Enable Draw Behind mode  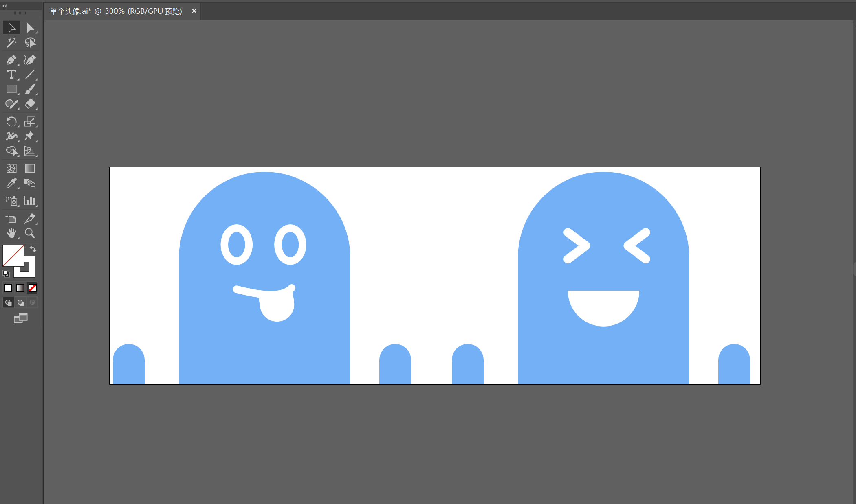click(x=20, y=302)
